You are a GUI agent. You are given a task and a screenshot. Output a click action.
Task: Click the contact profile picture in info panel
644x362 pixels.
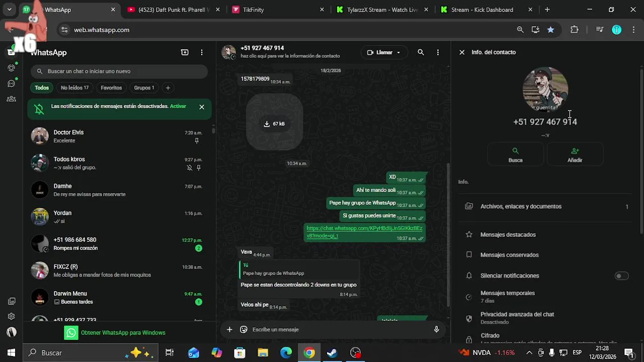pos(545,89)
